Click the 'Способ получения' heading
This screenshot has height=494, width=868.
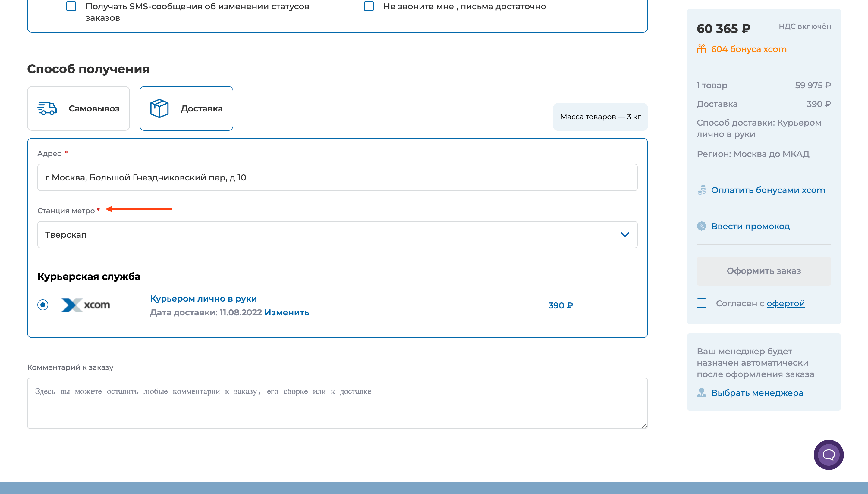pyautogui.click(x=88, y=69)
